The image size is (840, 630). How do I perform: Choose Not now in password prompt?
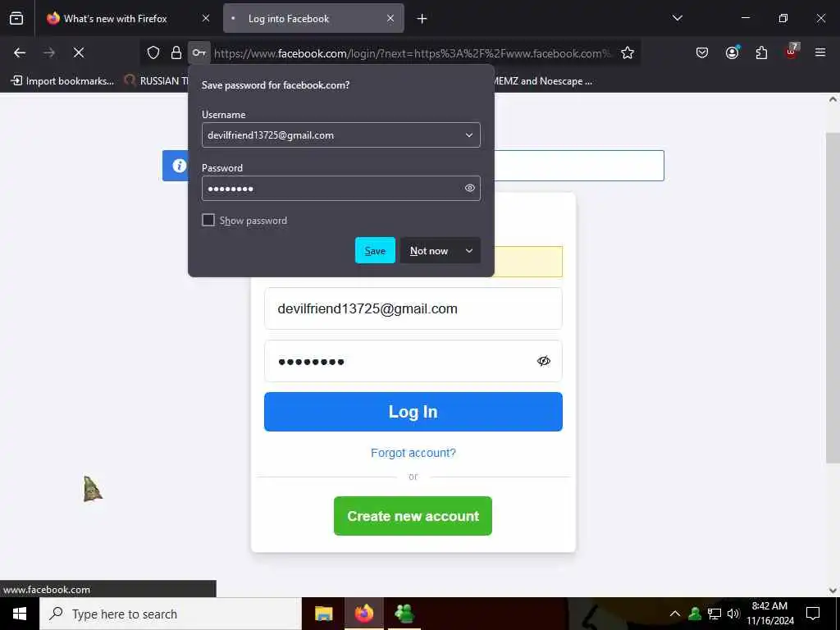[x=429, y=250]
